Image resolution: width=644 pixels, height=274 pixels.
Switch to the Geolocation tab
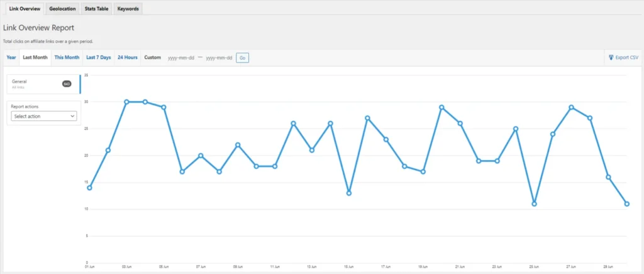tap(62, 9)
